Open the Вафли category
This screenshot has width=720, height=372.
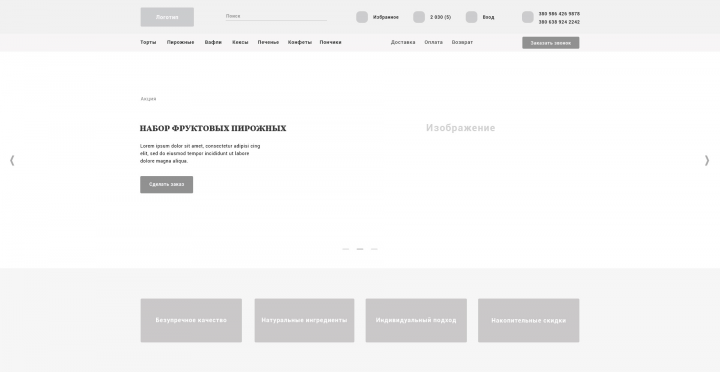[x=213, y=42]
